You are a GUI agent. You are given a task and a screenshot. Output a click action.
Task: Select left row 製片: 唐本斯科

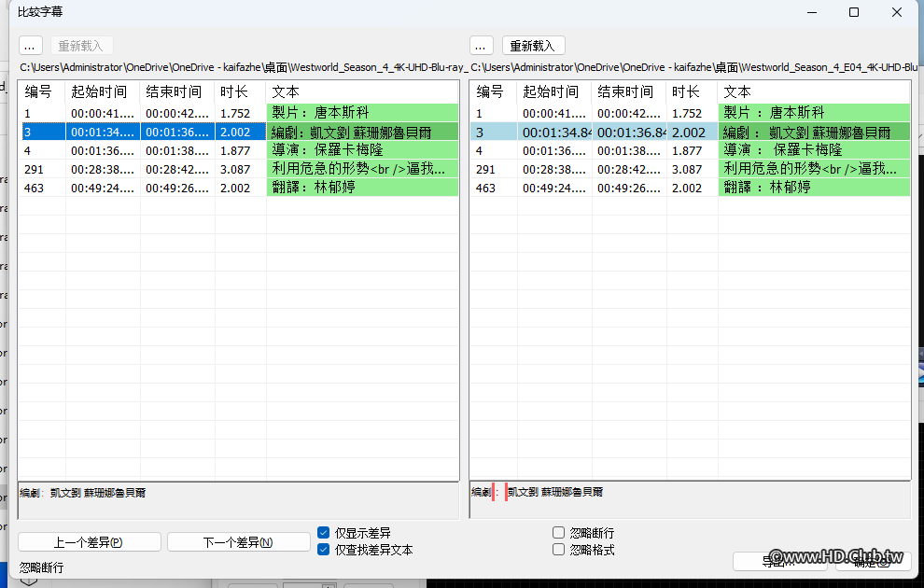[239, 113]
